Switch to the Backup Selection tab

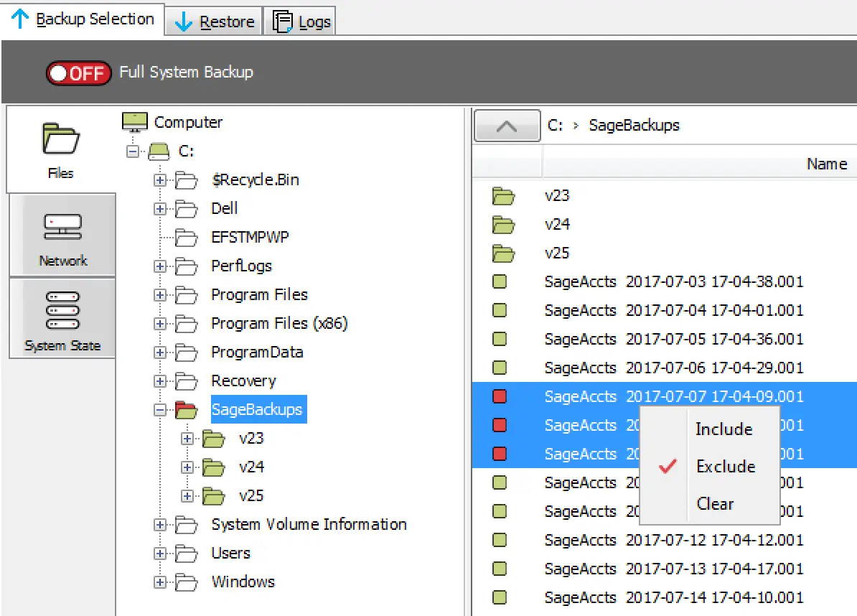coord(83,19)
